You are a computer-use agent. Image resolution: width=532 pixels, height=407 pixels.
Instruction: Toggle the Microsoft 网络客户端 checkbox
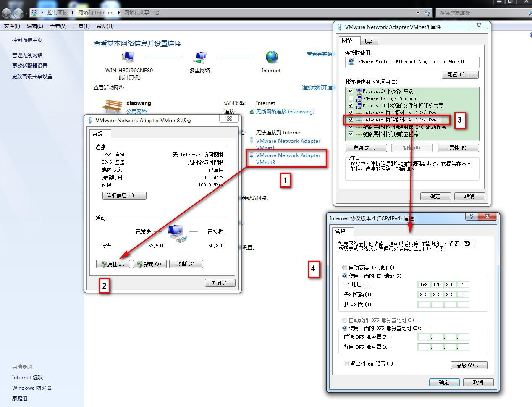click(351, 91)
